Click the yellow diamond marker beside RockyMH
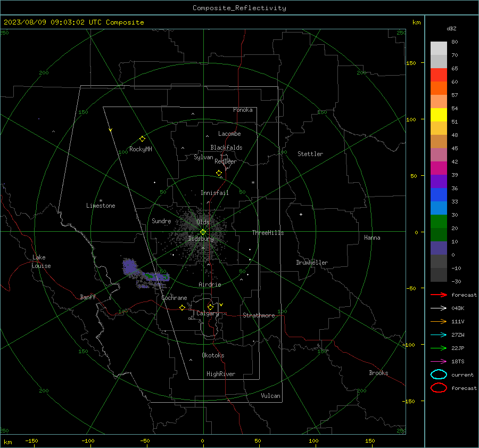 142,139
